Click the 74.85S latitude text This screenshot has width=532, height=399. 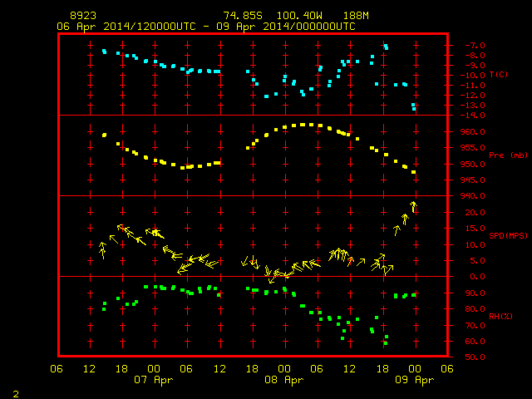243,16
